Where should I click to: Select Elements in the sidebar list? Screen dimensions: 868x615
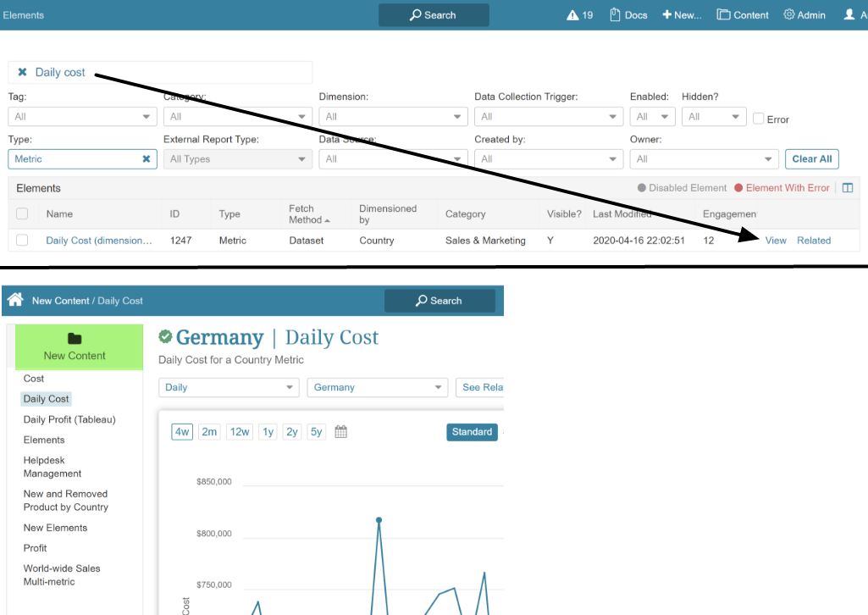[x=44, y=440]
